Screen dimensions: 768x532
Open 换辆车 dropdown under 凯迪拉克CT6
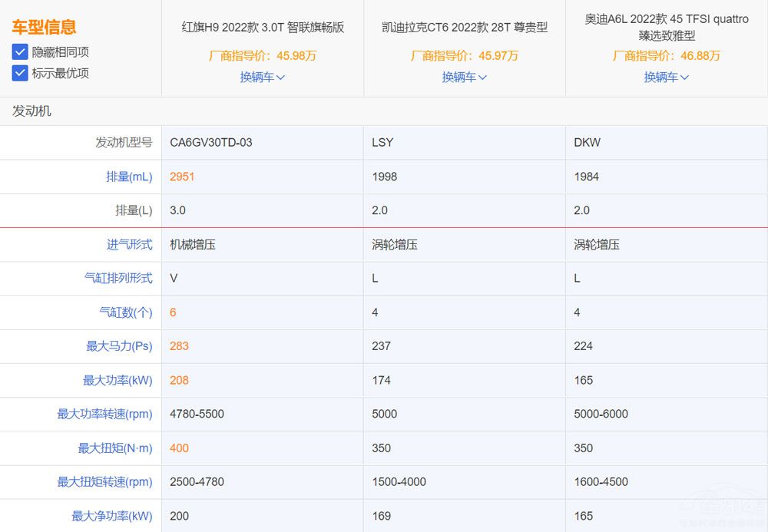tap(464, 78)
